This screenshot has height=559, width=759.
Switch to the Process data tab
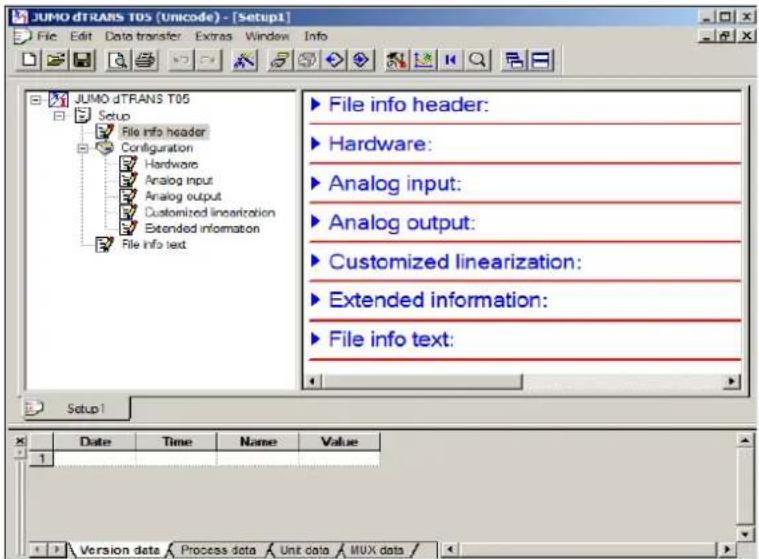tap(218, 550)
